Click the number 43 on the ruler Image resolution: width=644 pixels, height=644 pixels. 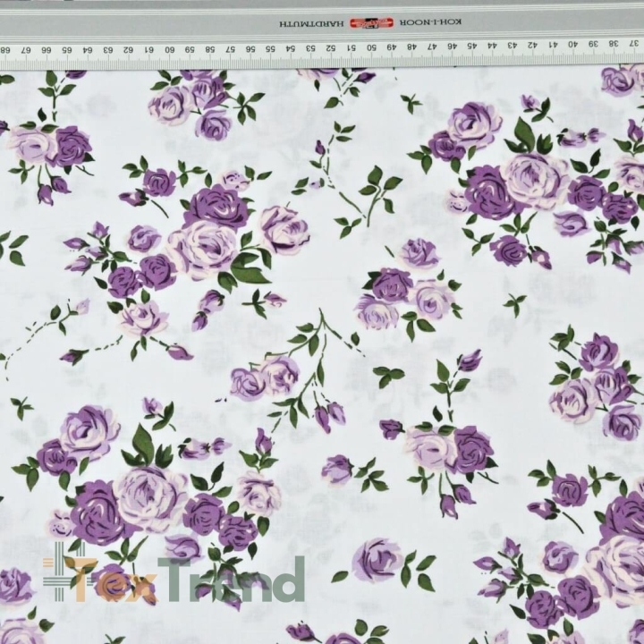point(513,46)
